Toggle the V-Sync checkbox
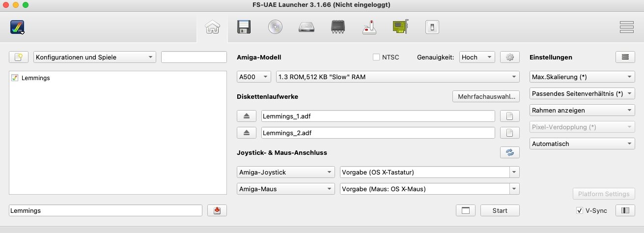 click(x=580, y=210)
